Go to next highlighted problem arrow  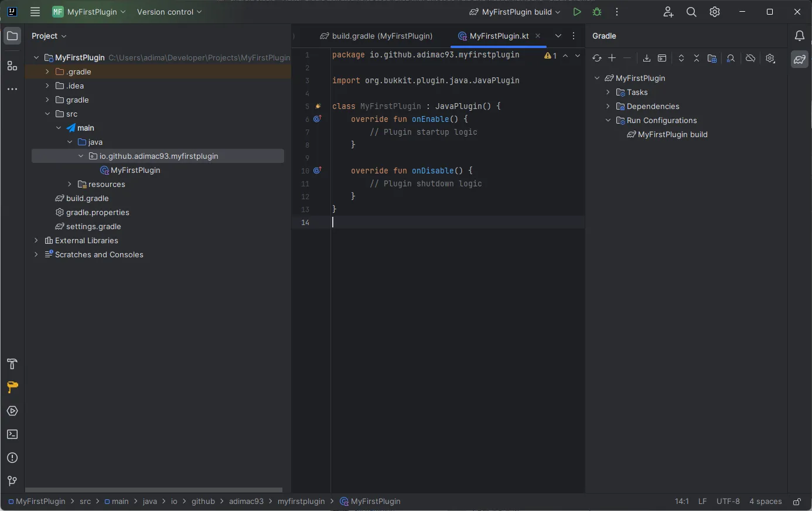[578, 56]
